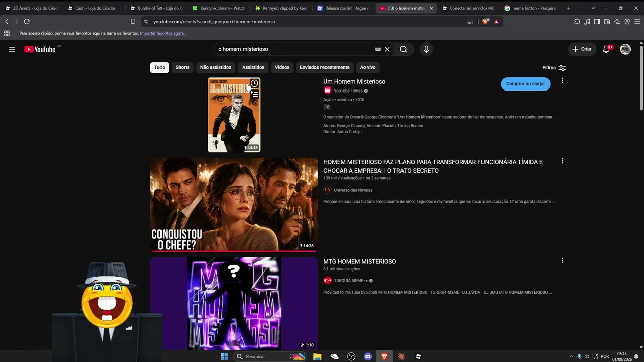Reload the current page
This screenshot has width=644, height=362.
click(27, 22)
